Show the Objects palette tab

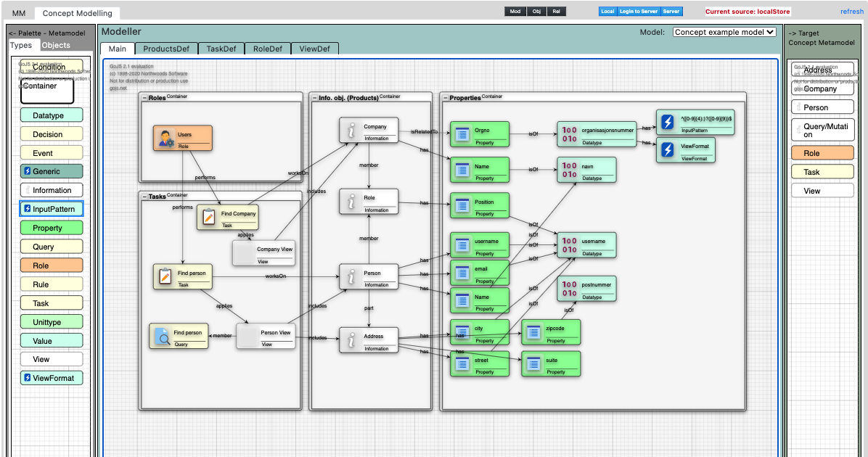56,46
